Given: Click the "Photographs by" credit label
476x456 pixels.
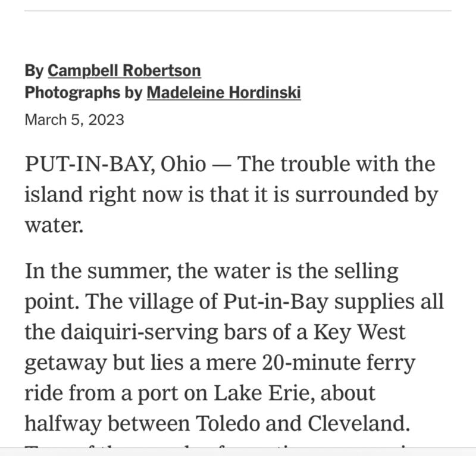Looking at the screenshot, I should point(84,93).
